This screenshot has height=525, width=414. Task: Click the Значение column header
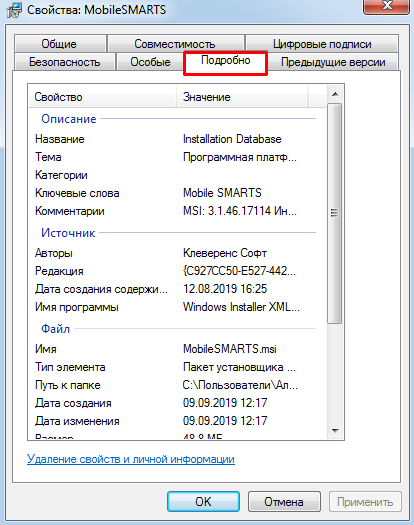242,97
